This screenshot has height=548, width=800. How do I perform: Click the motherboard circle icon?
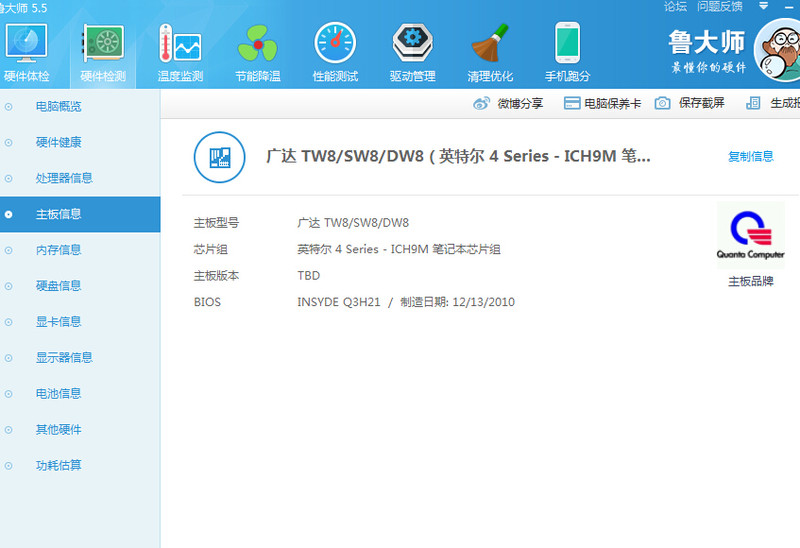219,157
